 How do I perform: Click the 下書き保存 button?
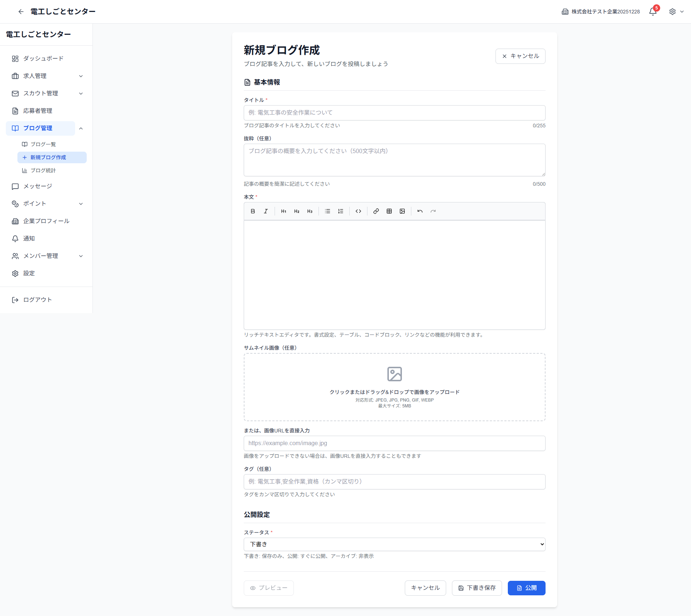pos(477,588)
